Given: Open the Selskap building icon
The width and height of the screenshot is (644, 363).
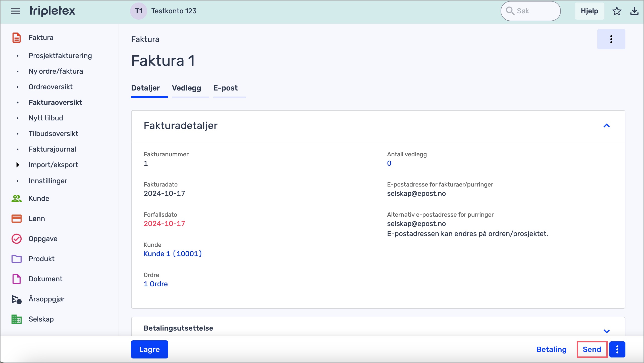Looking at the screenshot, I should [x=16, y=319].
